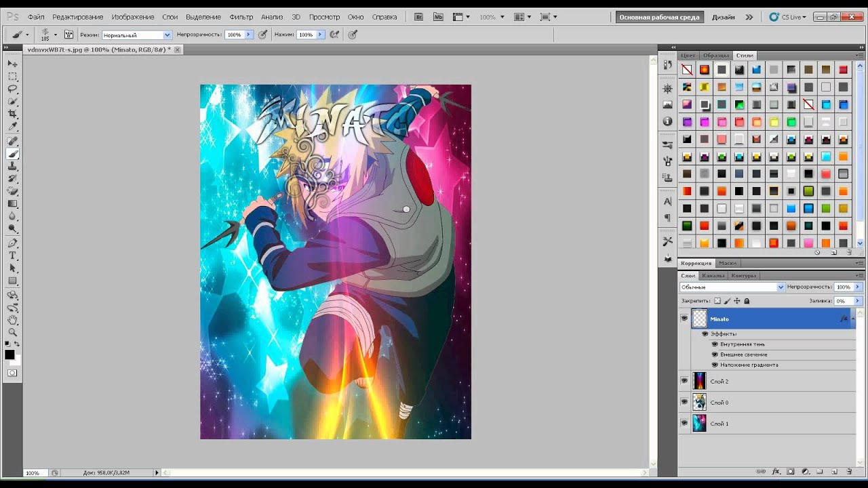Select the Crop tool
The image size is (868, 488).
(x=12, y=114)
